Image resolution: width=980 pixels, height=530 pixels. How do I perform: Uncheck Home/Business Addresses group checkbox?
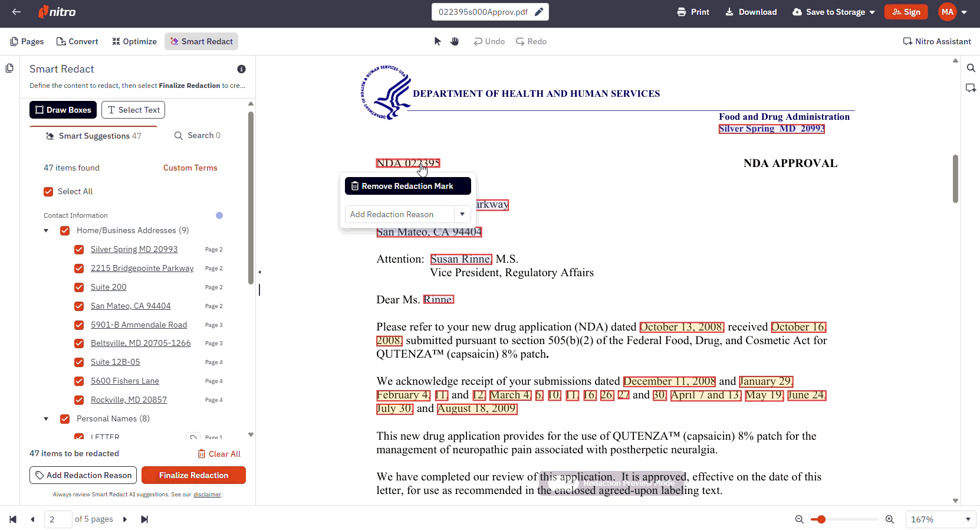(x=65, y=231)
